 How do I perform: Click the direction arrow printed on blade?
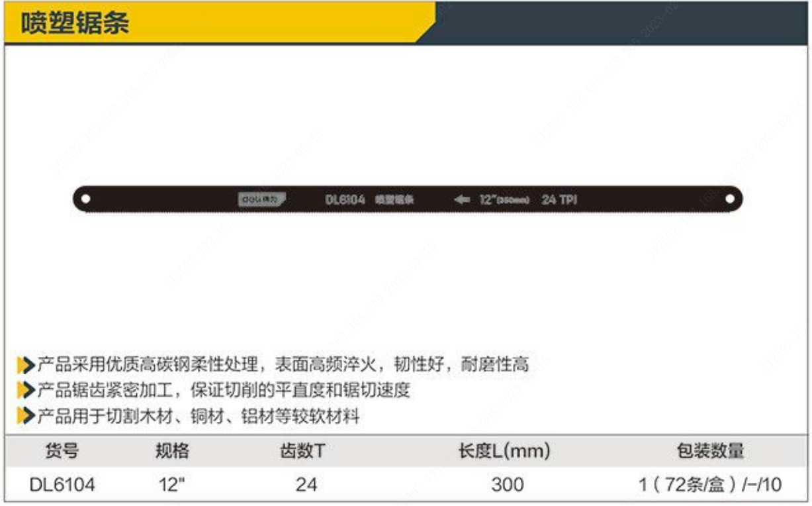(462, 199)
